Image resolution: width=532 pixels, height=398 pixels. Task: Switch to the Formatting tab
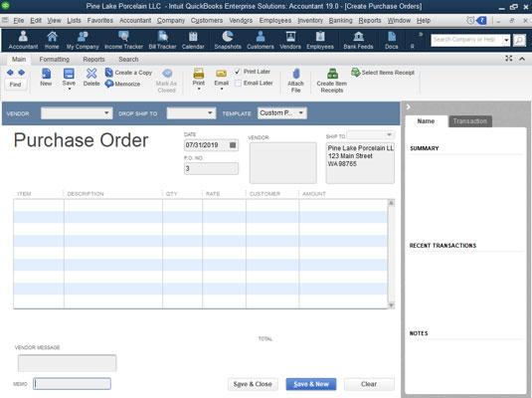click(x=55, y=59)
